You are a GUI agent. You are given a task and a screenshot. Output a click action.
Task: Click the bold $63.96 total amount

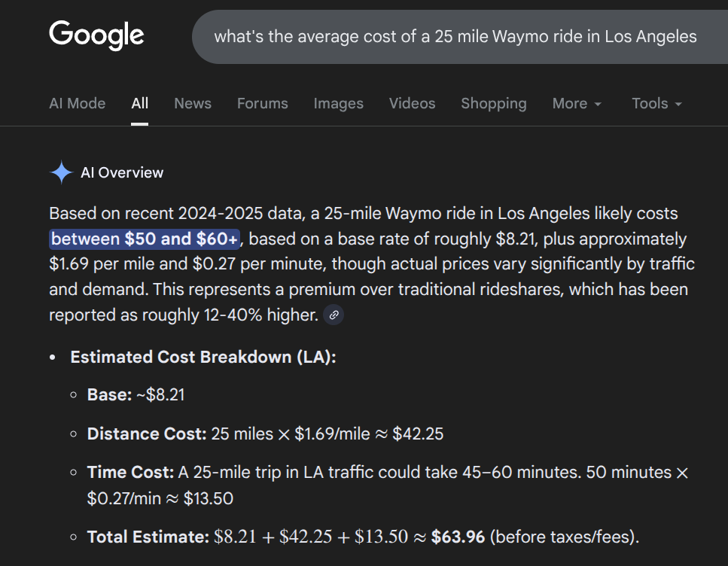click(x=458, y=537)
